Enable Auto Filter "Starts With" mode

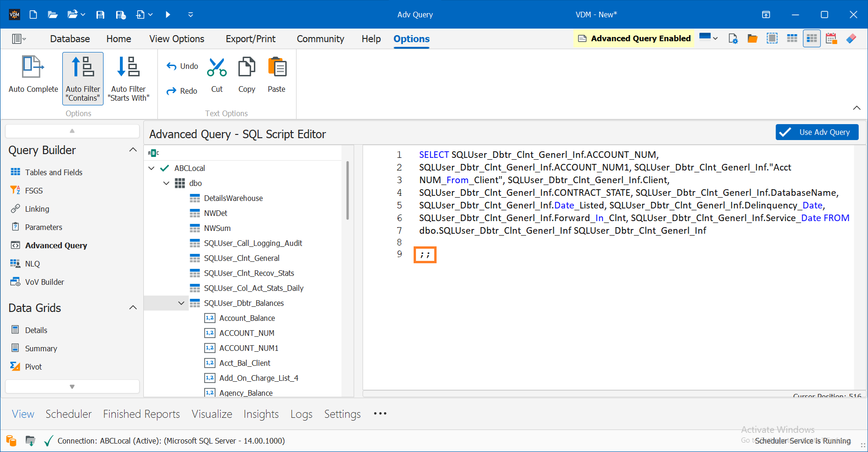128,78
